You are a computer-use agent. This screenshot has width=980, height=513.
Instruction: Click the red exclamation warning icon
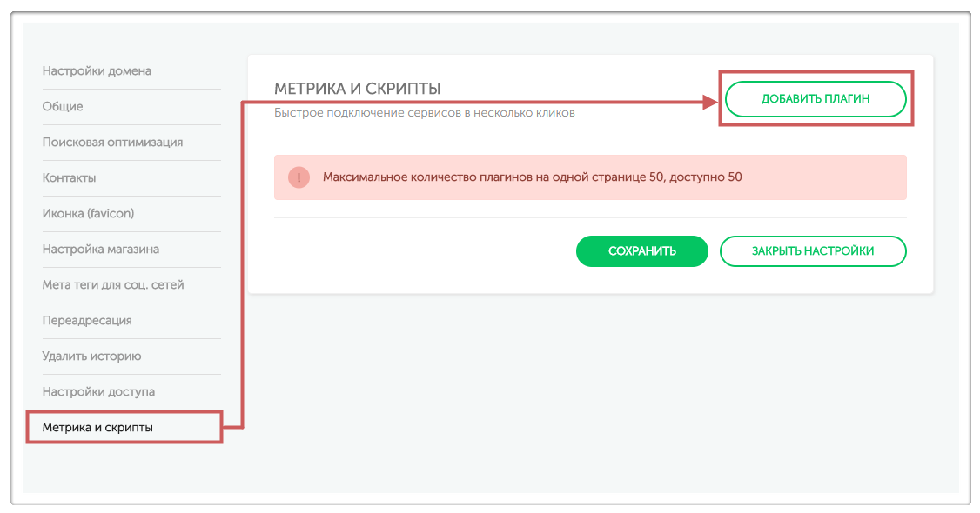pyautogui.click(x=299, y=177)
